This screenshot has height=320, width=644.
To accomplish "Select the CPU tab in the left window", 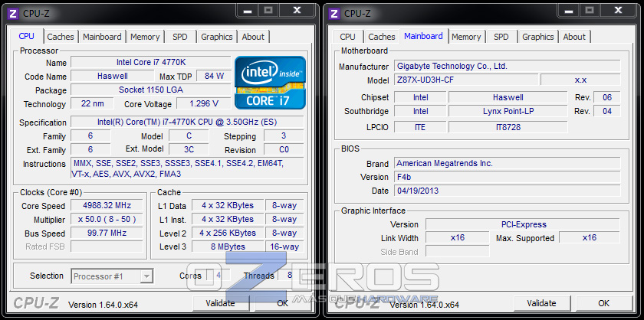I will click(x=26, y=36).
